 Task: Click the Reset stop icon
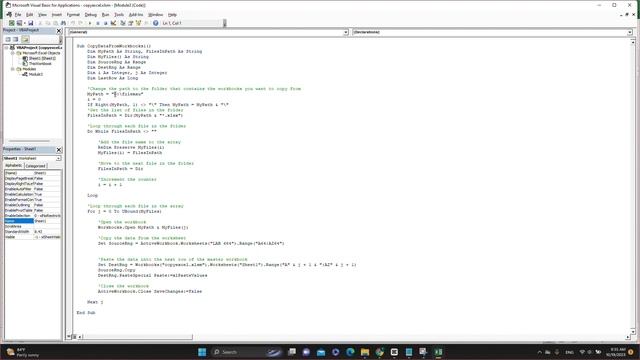(105, 23)
